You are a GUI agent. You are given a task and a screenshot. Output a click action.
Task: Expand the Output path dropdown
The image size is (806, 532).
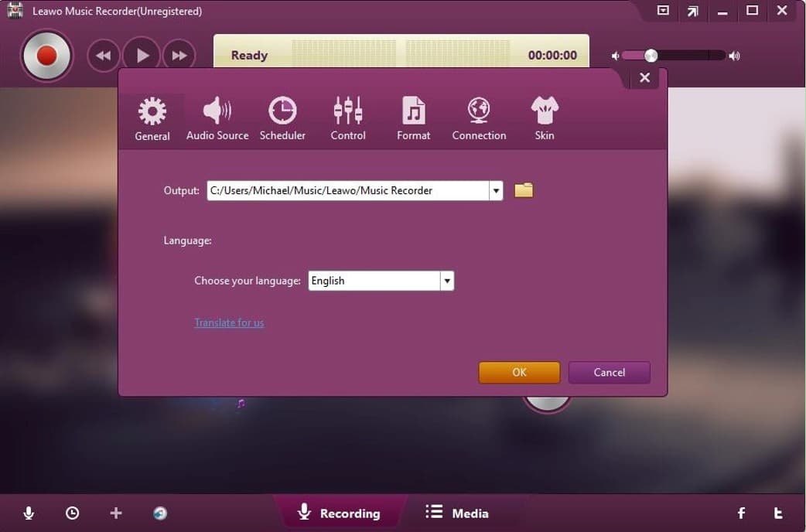coord(496,191)
